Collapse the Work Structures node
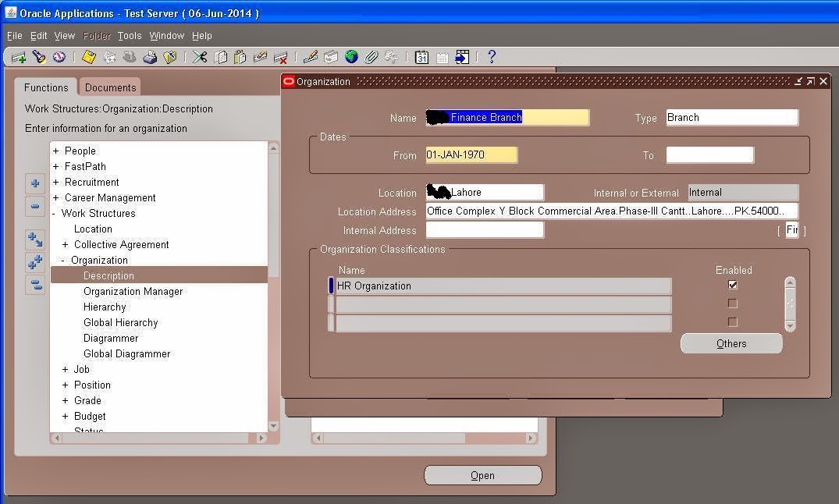The height and width of the screenshot is (504, 839). tap(54, 214)
